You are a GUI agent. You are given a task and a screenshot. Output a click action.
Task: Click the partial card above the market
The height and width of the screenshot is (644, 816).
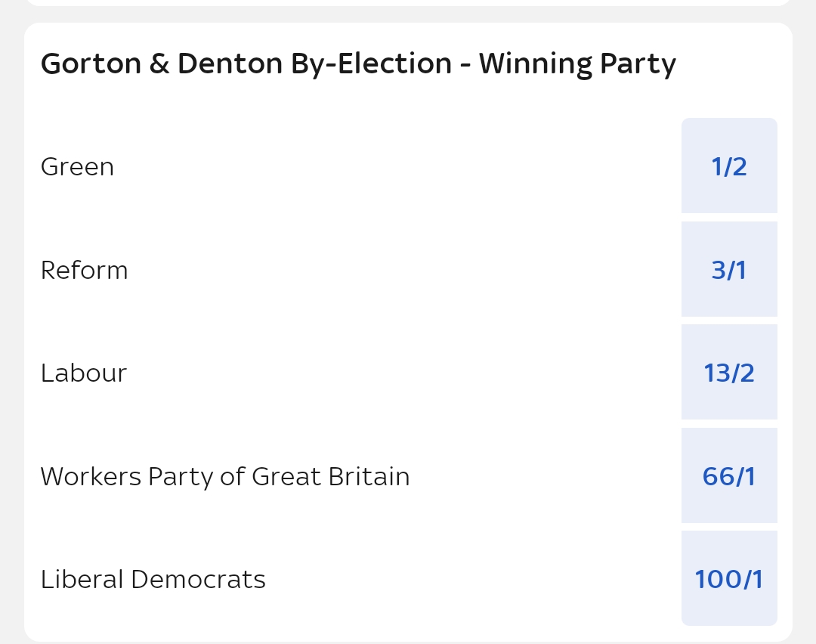tap(408, 3)
